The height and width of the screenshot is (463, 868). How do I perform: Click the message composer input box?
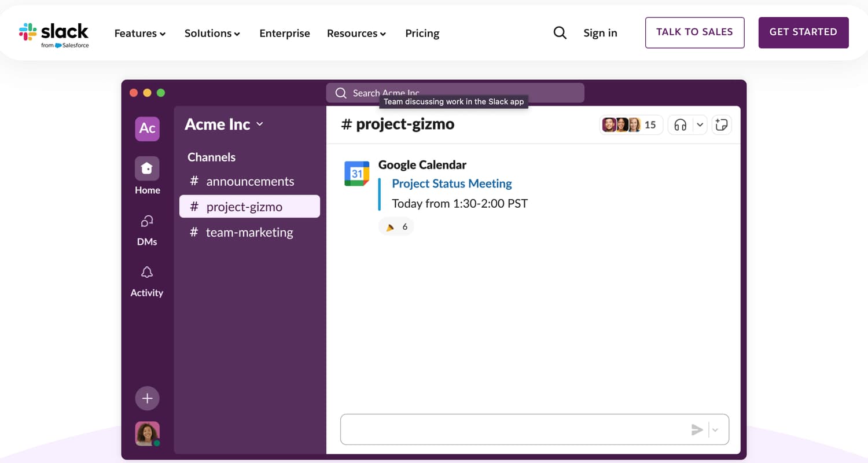click(535, 429)
